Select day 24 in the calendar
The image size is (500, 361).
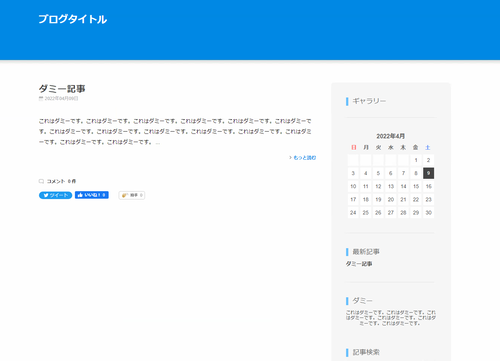point(353,212)
